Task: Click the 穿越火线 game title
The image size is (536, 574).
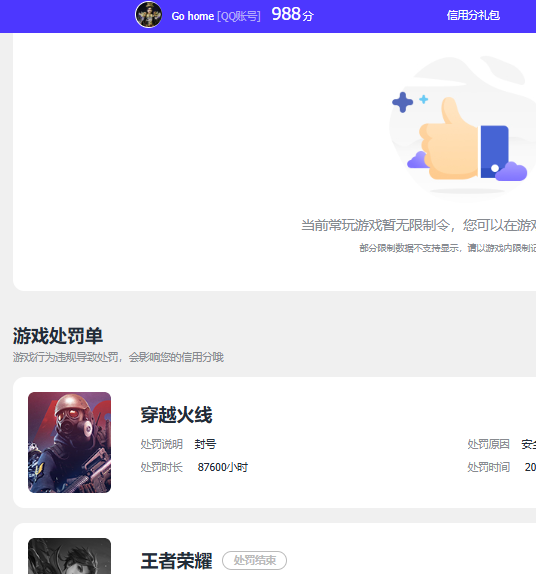Action: pos(176,415)
